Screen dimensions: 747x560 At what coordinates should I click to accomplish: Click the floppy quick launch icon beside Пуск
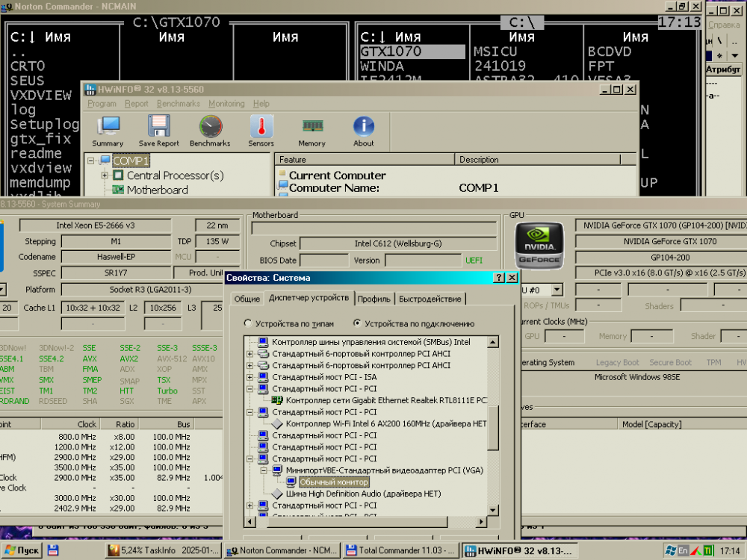point(53,551)
